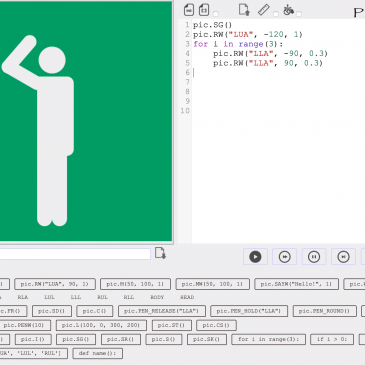Click the file download icon beside input box
The height and width of the screenshot is (365, 365).
[160, 253]
